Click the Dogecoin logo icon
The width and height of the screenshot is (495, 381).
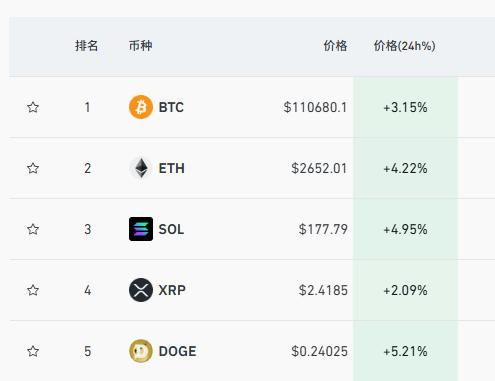point(141,351)
